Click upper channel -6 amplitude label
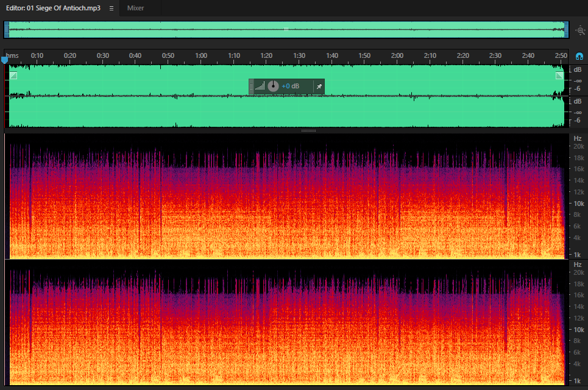This screenshot has width=588, height=390. [577, 88]
